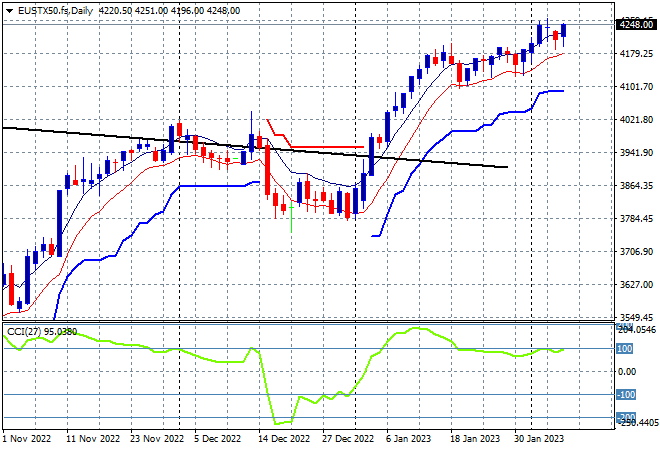Select the 0.00 CCI axis label
This screenshot has width=660, height=450.
coord(627,371)
